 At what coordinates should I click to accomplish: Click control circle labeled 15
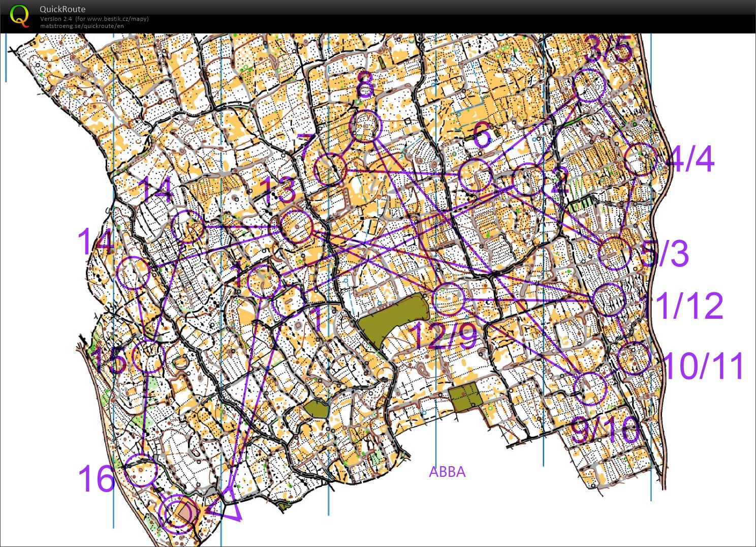148,357
